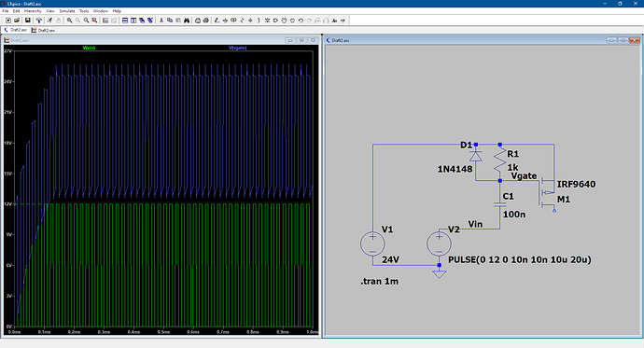Click the Undo arrow icon
The width and height of the screenshot is (644, 348).
tap(301, 21)
